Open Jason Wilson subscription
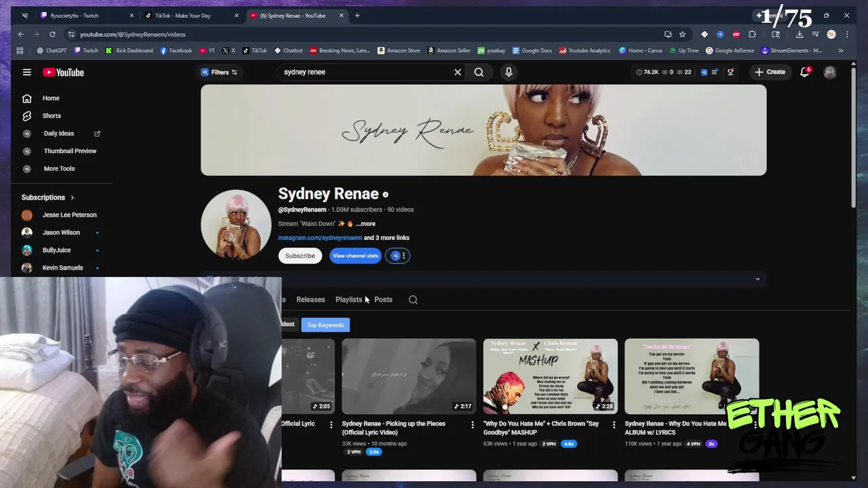Image resolution: width=868 pixels, height=488 pixels. coord(60,232)
